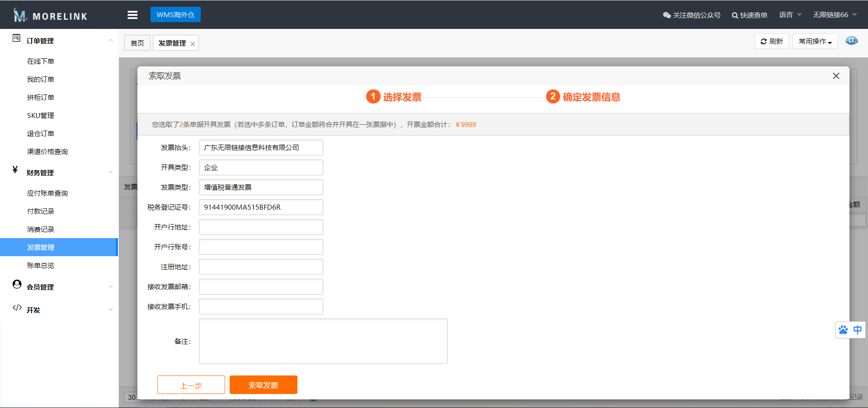Click the refresh 刷新 button

(x=772, y=41)
